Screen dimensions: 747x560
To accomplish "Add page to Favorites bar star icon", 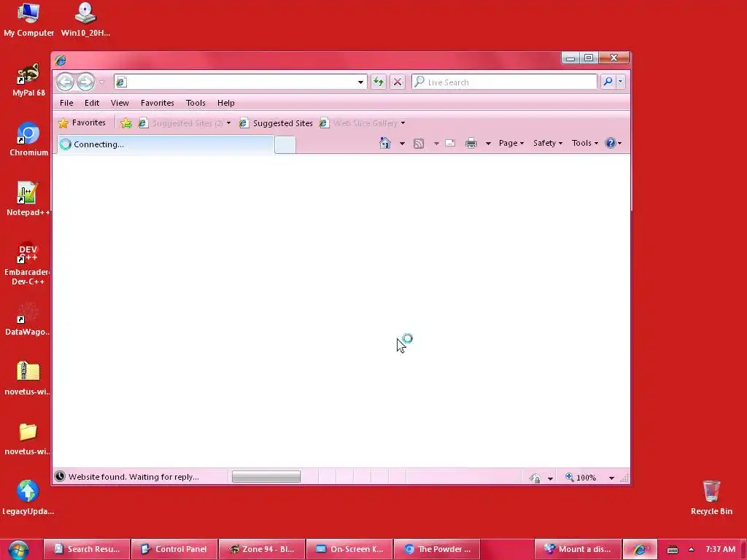I will point(126,123).
